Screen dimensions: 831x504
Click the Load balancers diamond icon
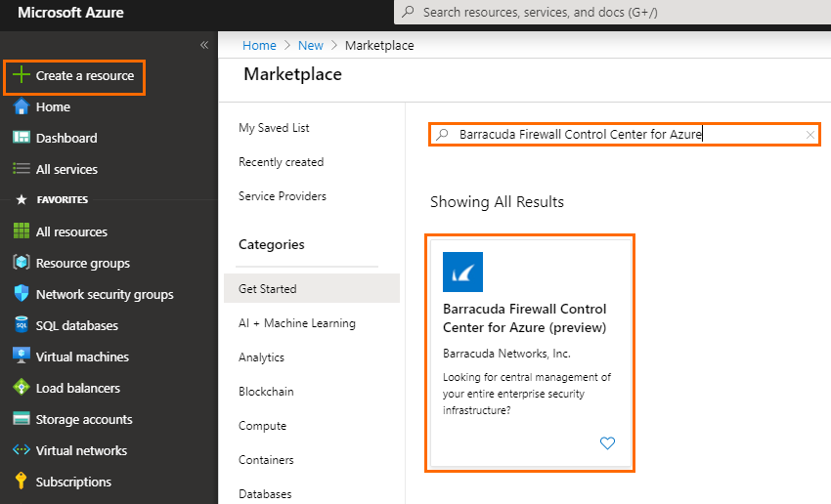coord(22,387)
